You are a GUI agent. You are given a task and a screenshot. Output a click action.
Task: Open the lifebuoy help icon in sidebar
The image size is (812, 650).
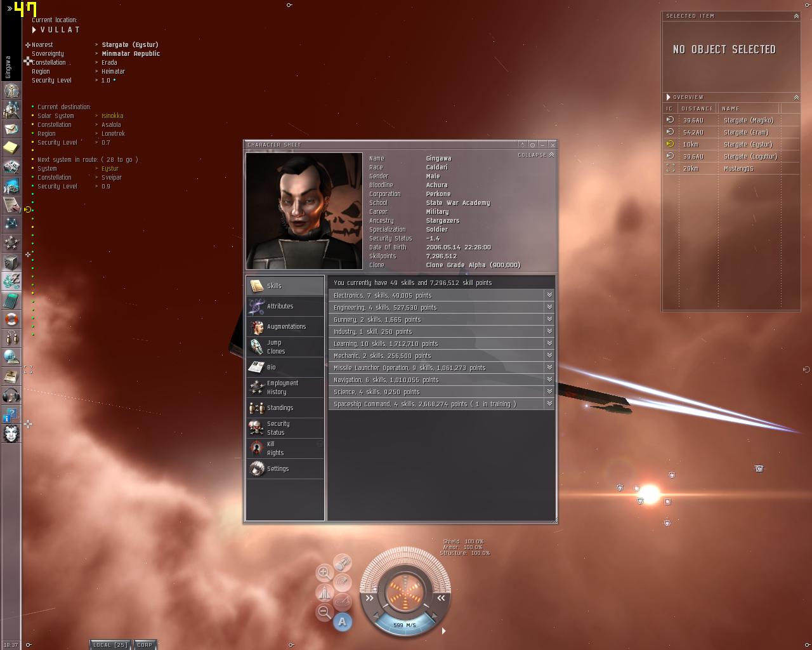tap(11, 319)
